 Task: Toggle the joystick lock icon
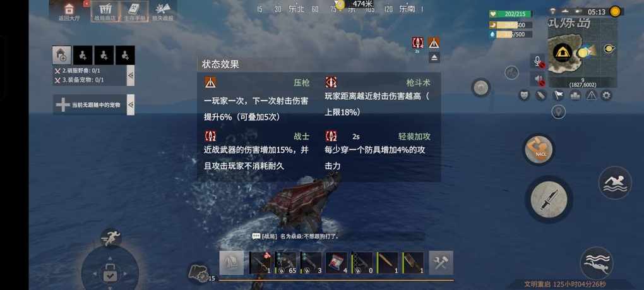tap(110, 273)
